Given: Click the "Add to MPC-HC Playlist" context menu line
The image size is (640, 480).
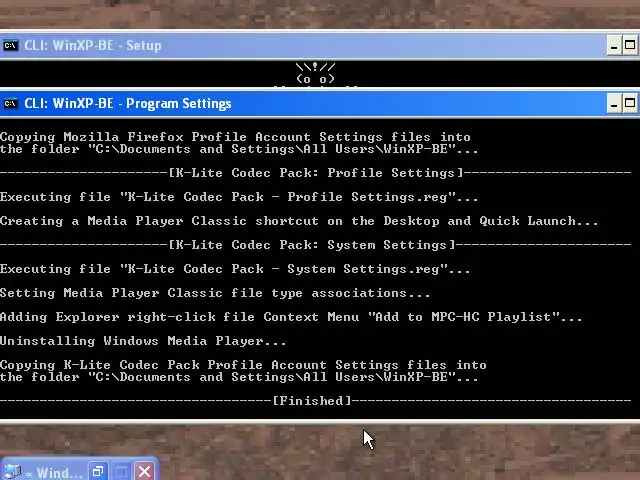Looking at the screenshot, I should pyautogui.click(x=291, y=317).
